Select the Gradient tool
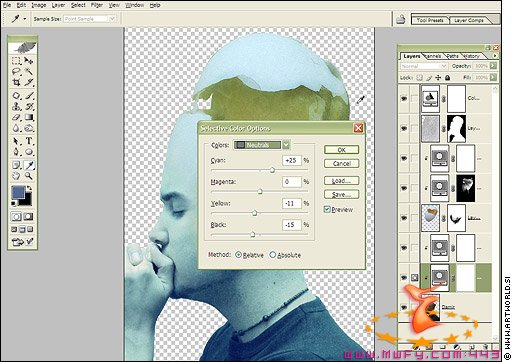The width and height of the screenshot is (512, 362). [29, 117]
